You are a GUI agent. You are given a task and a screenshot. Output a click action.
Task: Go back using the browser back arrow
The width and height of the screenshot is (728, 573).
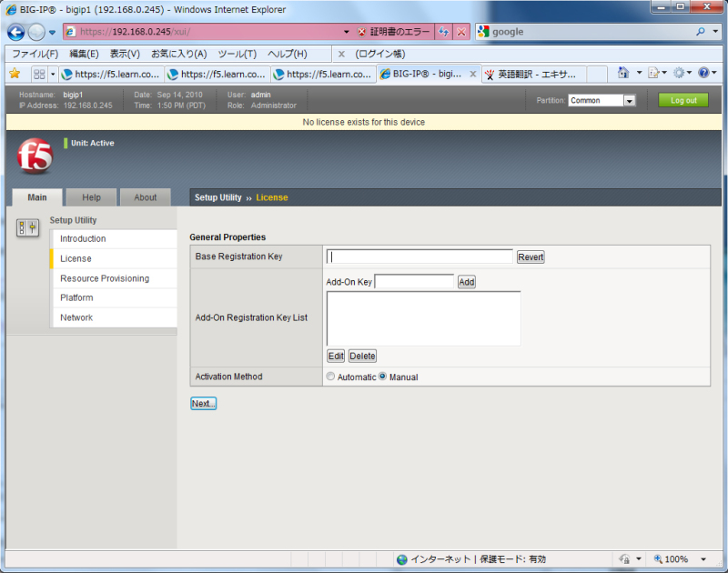(16, 32)
